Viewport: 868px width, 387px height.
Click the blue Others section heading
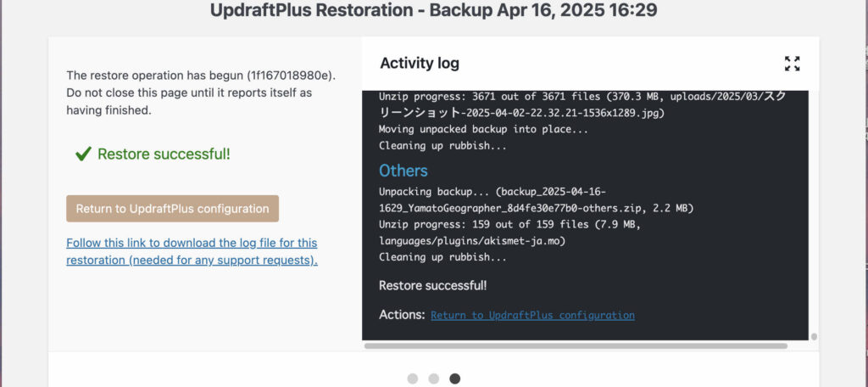[403, 171]
